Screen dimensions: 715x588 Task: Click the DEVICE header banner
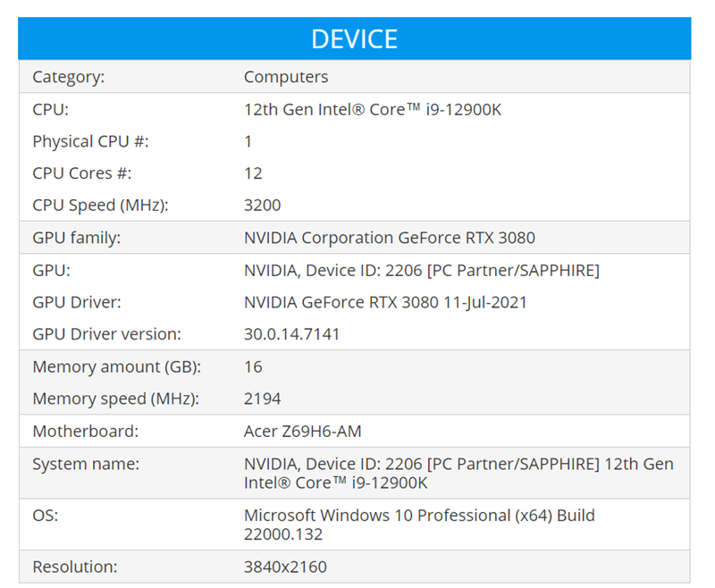coord(354,38)
